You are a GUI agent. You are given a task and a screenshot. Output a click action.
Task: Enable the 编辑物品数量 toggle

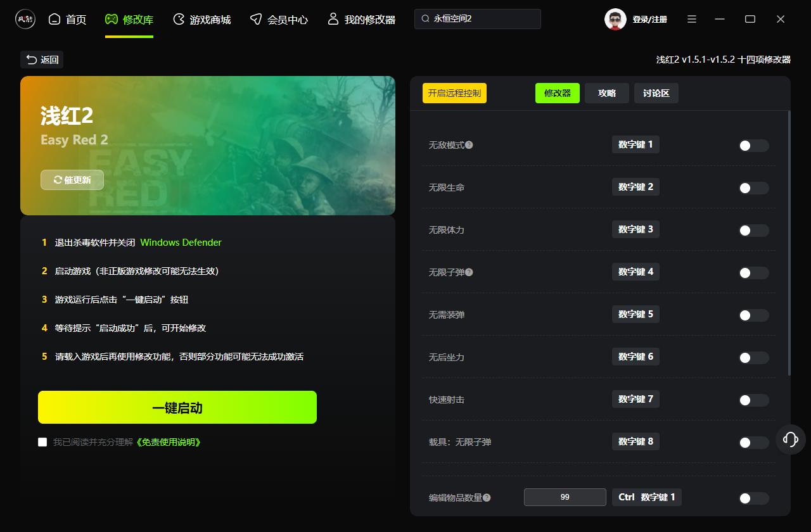[x=754, y=498]
